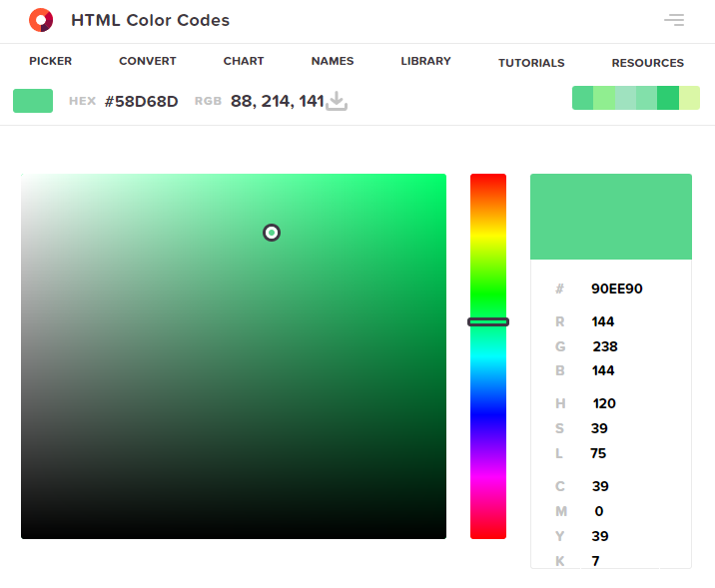Select the fourth palette swatch in strip
715x588 pixels.
point(647,98)
